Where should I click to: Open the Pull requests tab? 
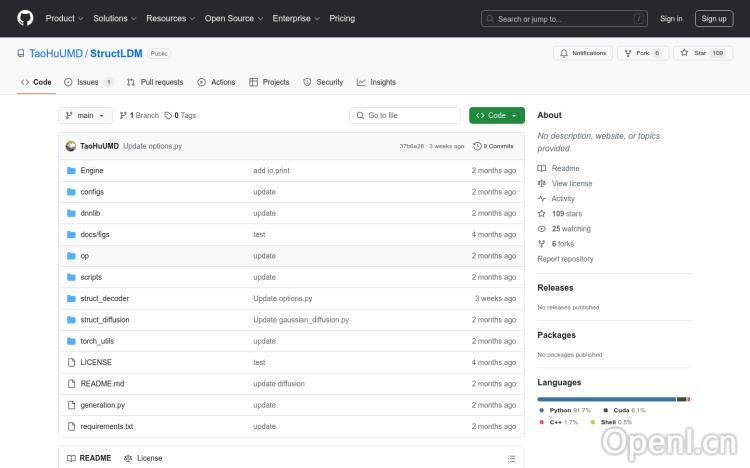155,82
